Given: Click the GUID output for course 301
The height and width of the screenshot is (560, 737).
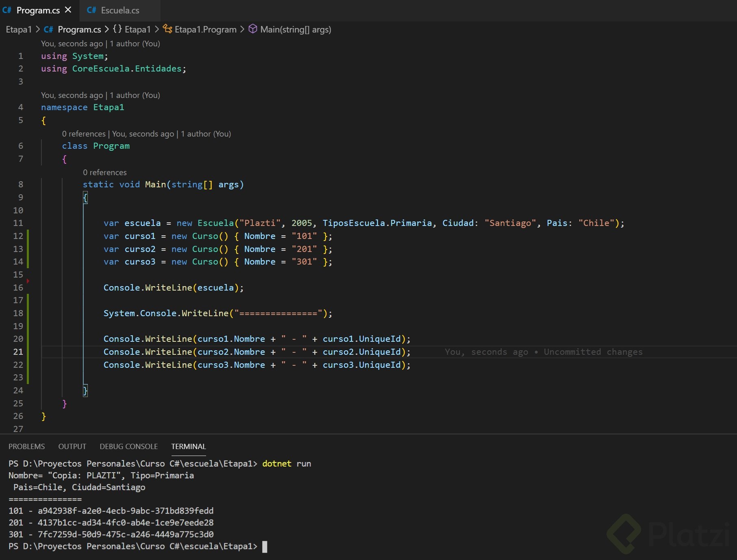Looking at the screenshot, I should click(x=126, y=534).
